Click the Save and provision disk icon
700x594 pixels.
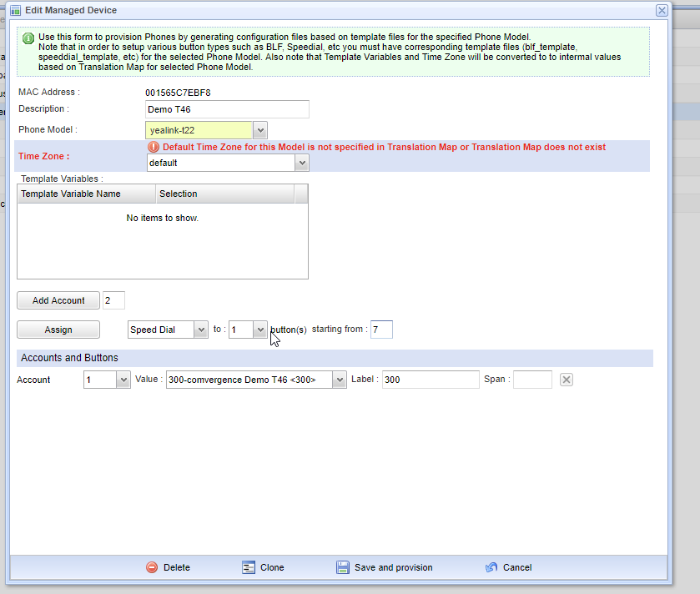(x=343, y=567)
